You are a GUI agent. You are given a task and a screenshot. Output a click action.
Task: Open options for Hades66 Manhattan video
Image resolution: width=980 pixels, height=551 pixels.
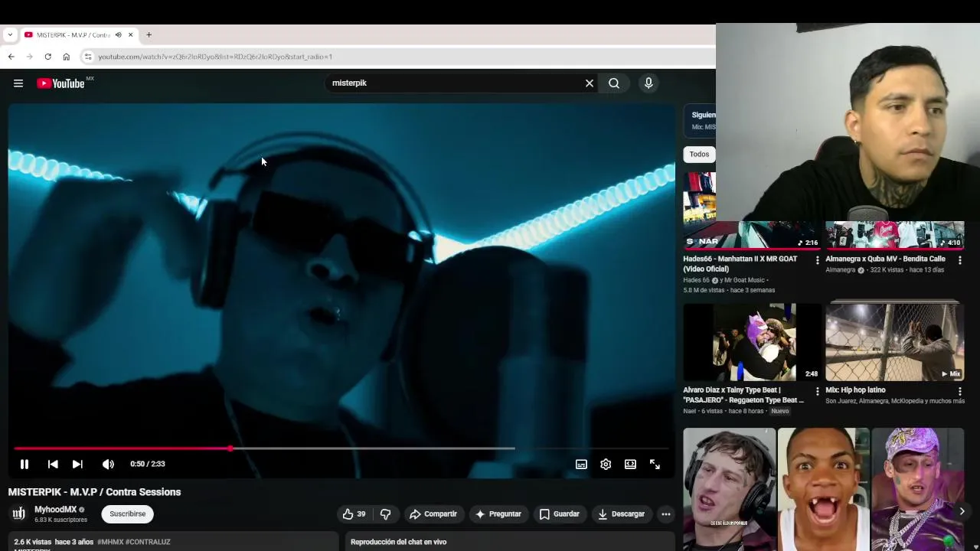(818, 260)
